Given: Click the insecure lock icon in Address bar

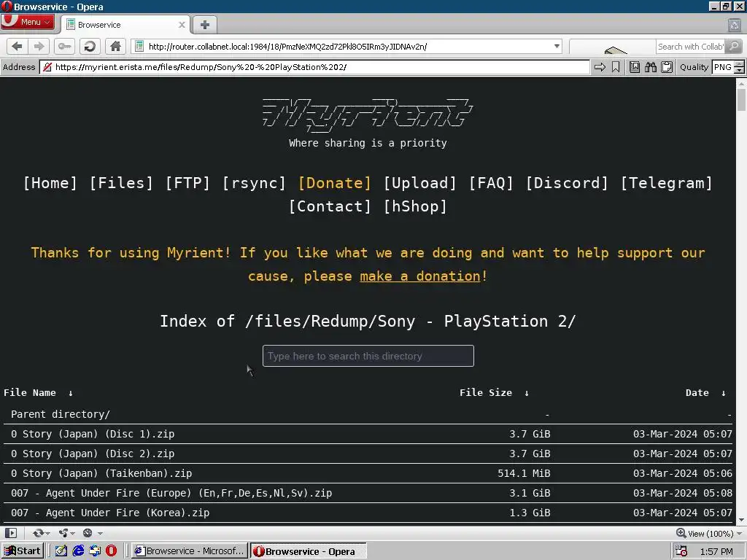Looking at the screenshot, I should point(47,67).
